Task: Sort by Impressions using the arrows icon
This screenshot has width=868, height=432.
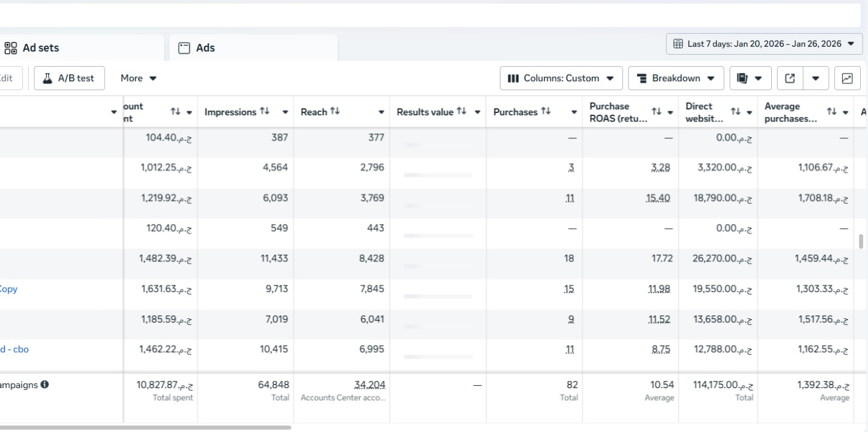Action: pyautogui.click(x=265, y=112)
